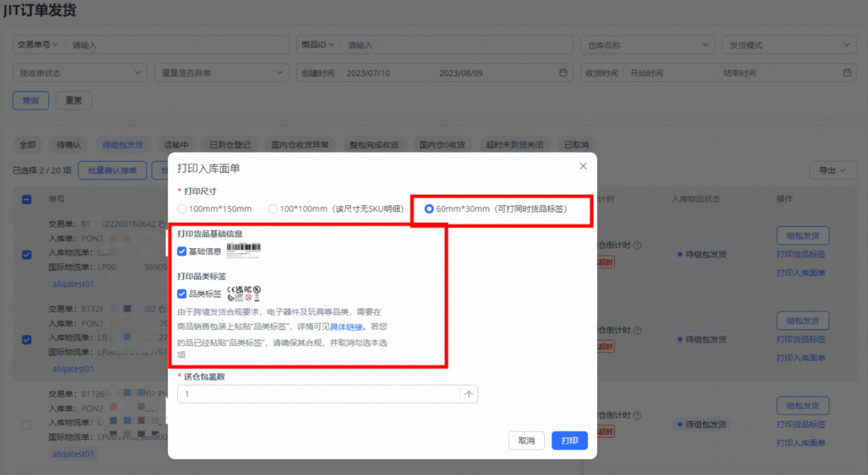Screen dimensions: 868x475
Task: Switch to the 运输中 tab
Action: pos(176,145)
